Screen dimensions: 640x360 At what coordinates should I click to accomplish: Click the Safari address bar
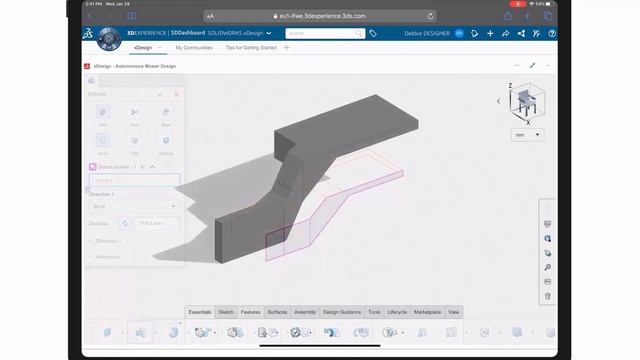tap(320, 16)
